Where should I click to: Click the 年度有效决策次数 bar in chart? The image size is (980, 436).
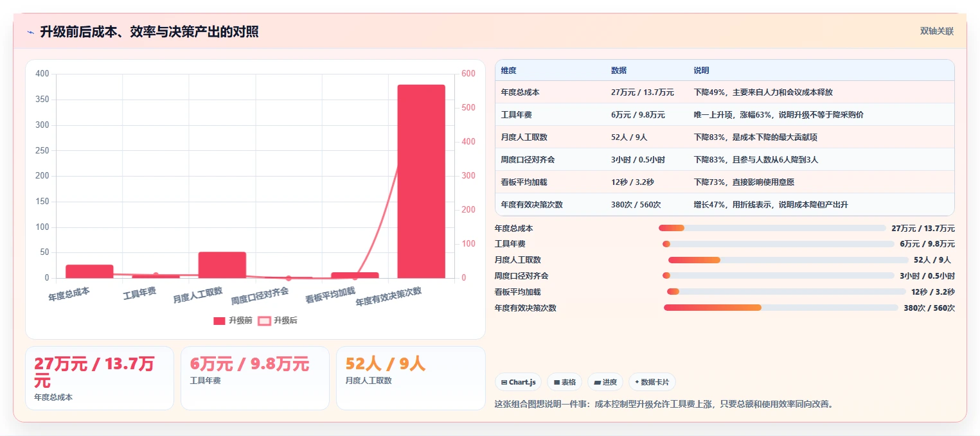tap(421, 181)
